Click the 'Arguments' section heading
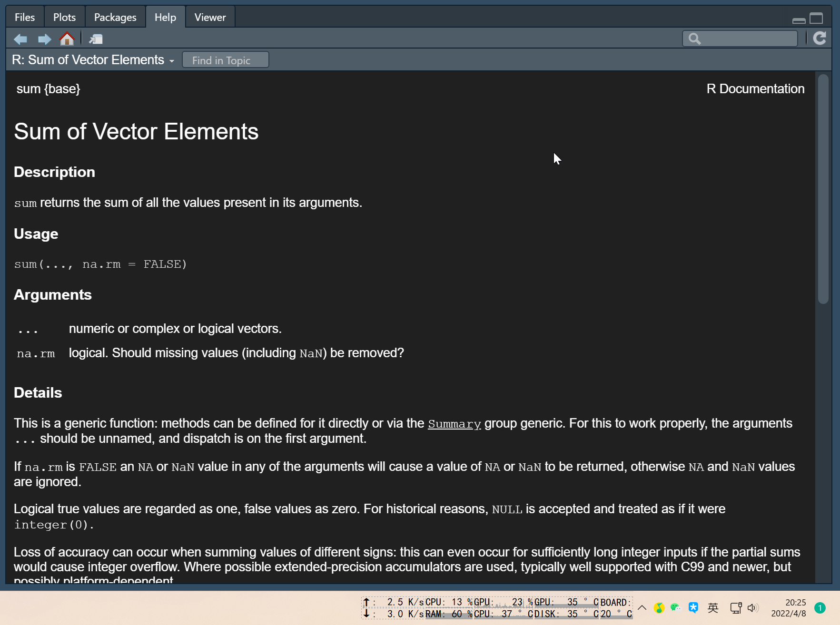Image resolution: width=840 pixels, height=625 pixels. pos(53,295)
